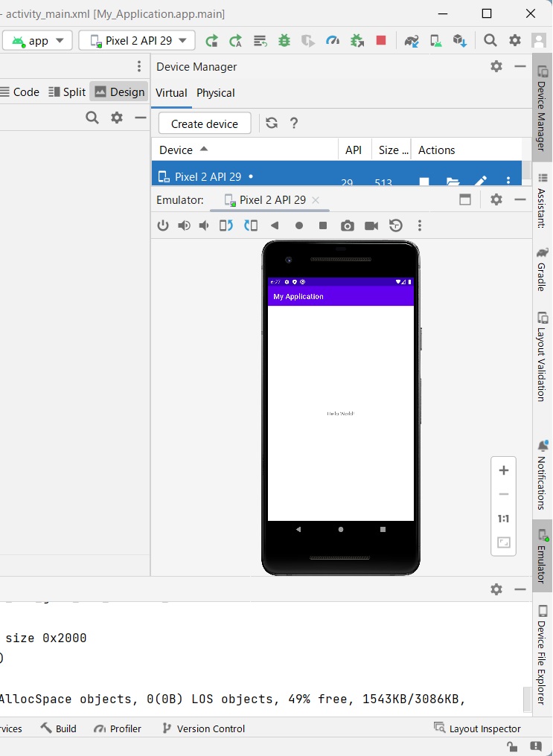Open the Pixel 2 API 29 device dropdown

click(x=137, y=40)
